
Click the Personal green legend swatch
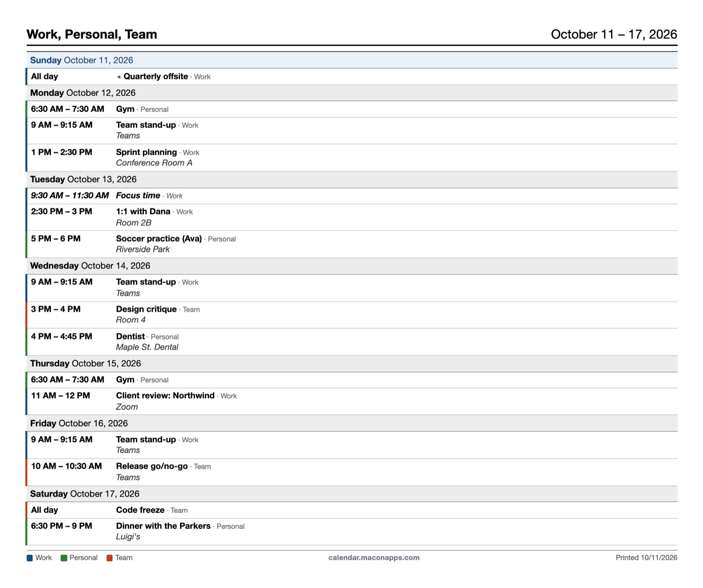coord(64,558)
